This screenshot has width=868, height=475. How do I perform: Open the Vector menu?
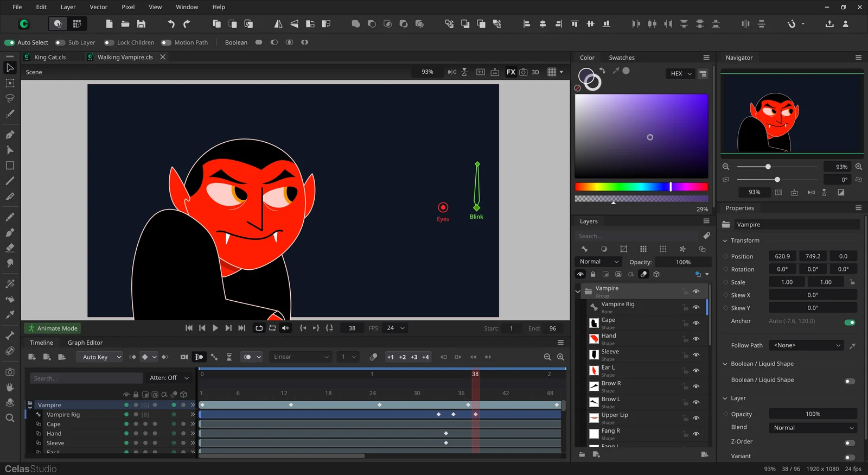point(99,7)
